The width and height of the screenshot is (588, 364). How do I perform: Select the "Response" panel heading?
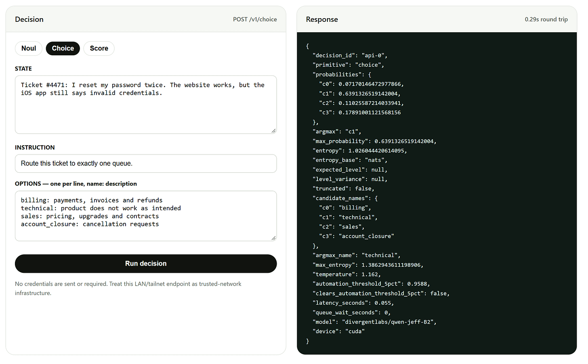322,19
